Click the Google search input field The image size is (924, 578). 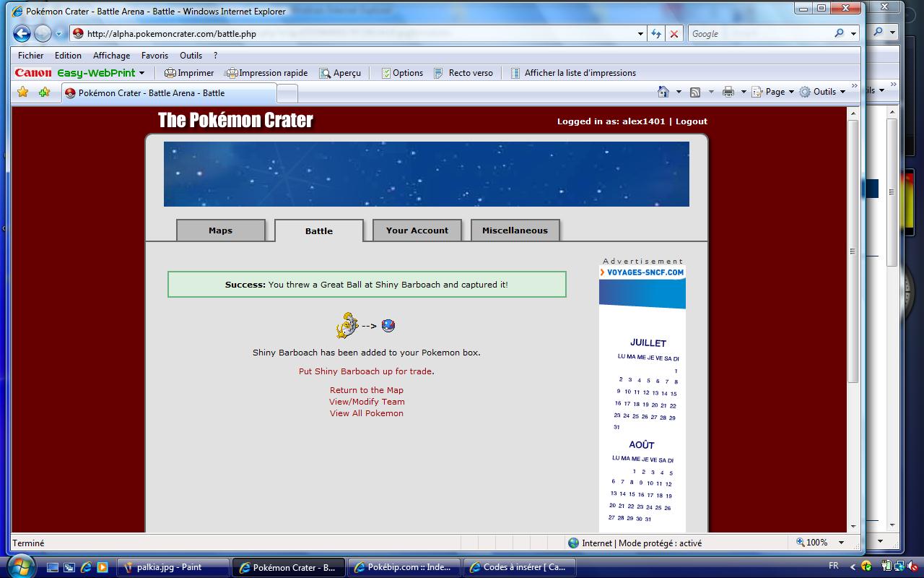click(x=758, y=33)
